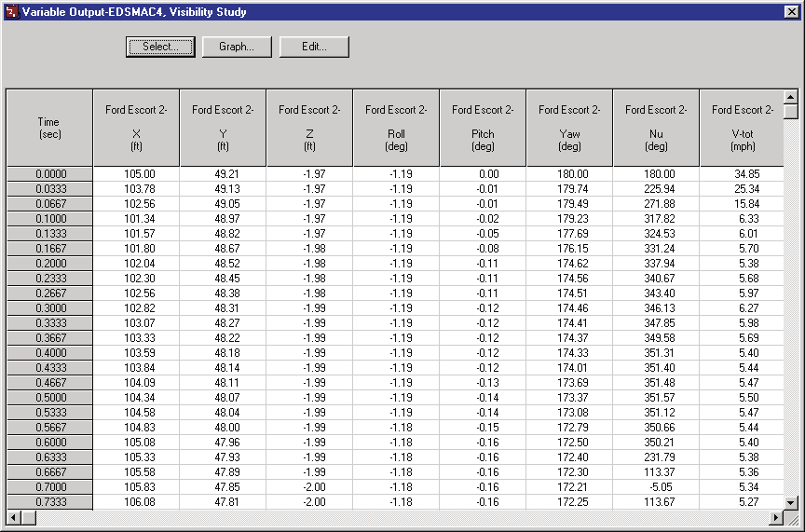This screenshot has width=805, height=532.
Task: Select the time row header 0.7000
Action: 49,486
